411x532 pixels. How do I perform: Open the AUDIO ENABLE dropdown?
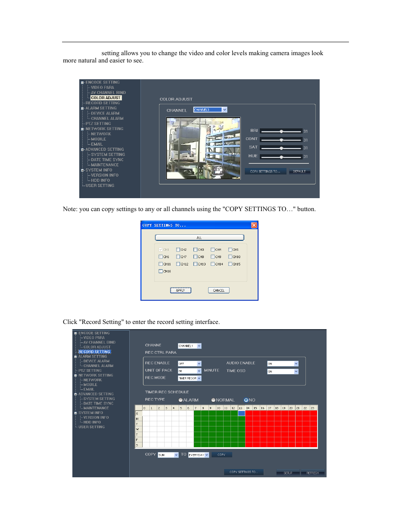click(283, 364)
